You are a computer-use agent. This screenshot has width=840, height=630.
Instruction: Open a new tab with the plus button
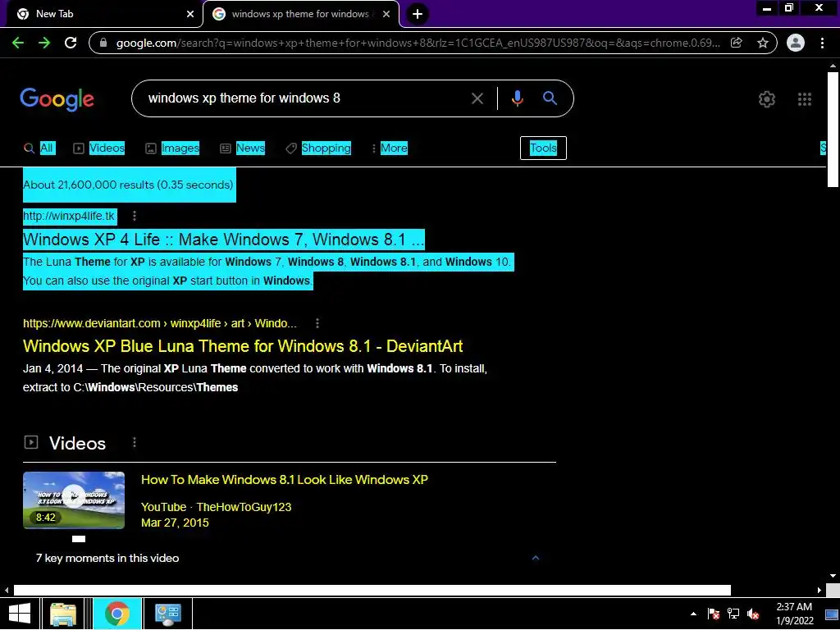tap(418, 14)
